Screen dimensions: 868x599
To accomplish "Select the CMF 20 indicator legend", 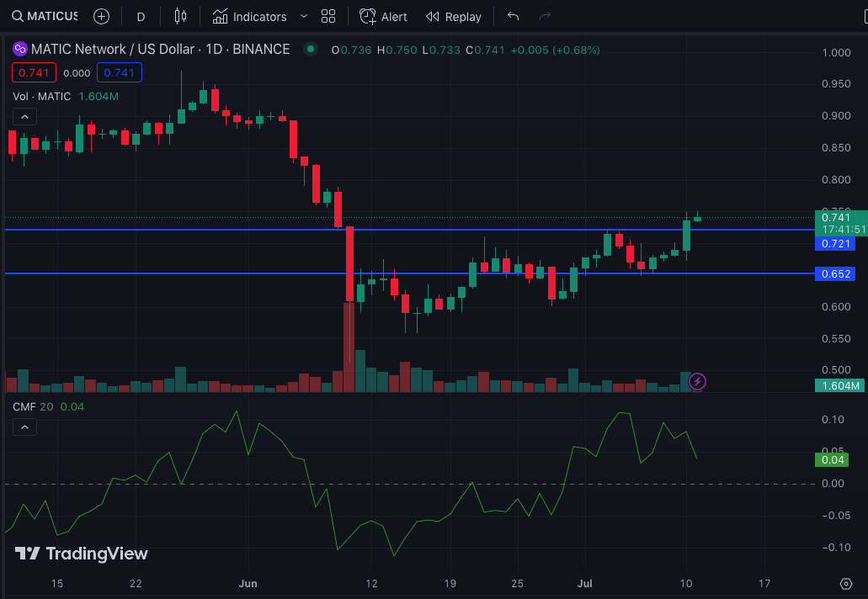I will pos(33,407).
